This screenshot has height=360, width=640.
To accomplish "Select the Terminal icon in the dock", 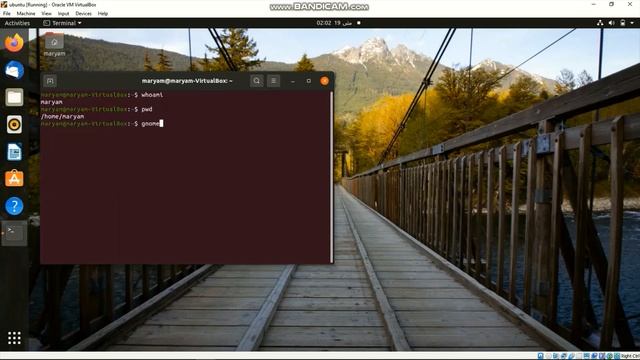I will coord(14,233).
